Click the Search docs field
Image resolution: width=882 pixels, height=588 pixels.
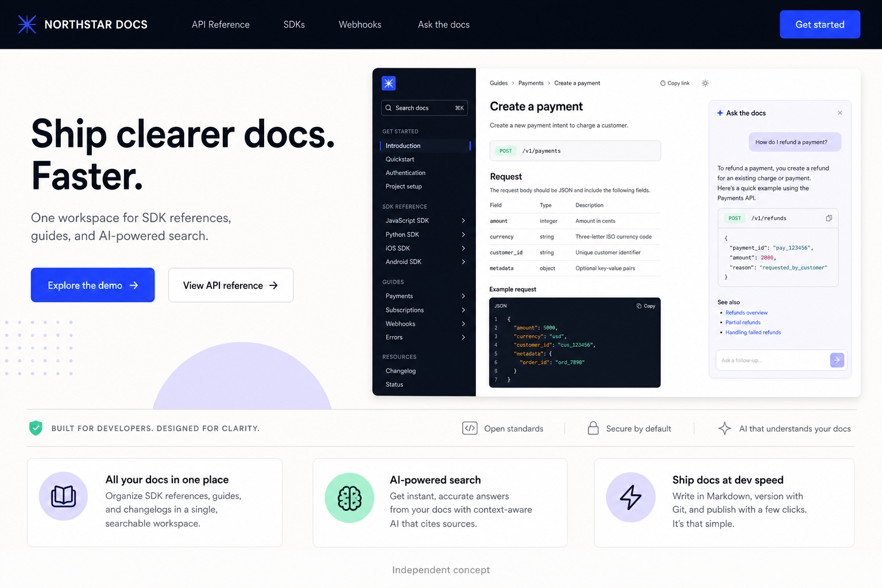[x=424, y=108]
